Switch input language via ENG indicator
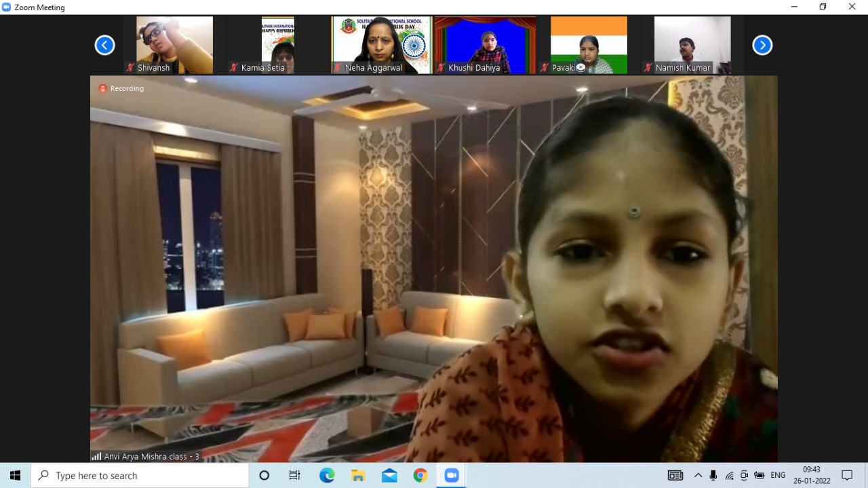868x488 pixels. 778,475
